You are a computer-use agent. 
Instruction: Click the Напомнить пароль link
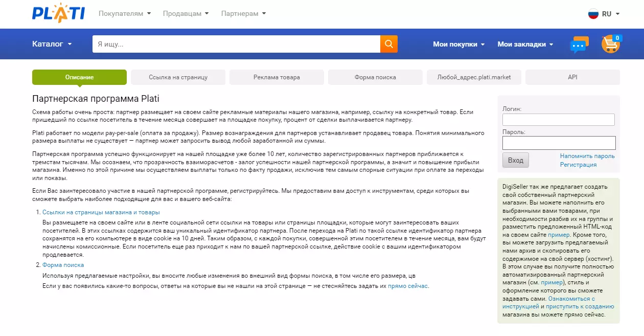click(x=587, y=156)
